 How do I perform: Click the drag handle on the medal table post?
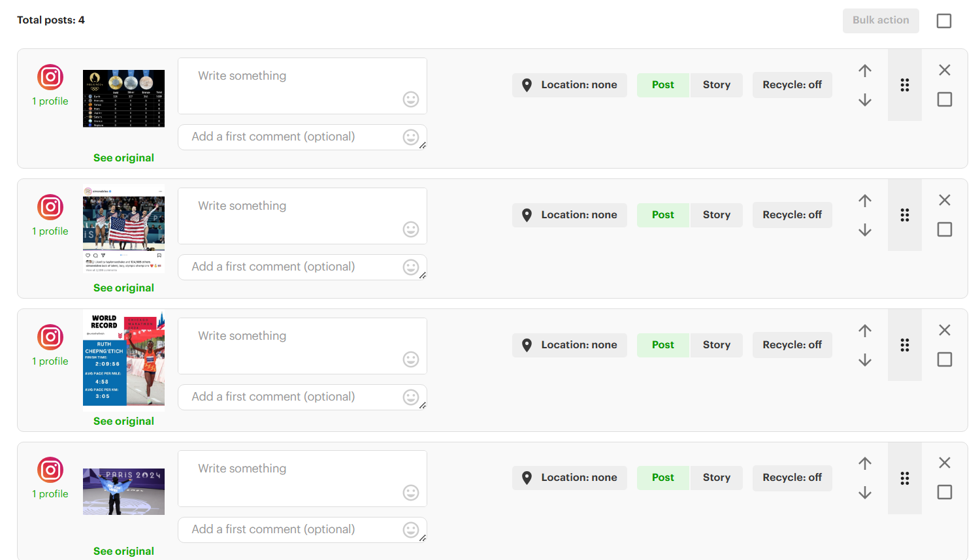tap(905, 85)
